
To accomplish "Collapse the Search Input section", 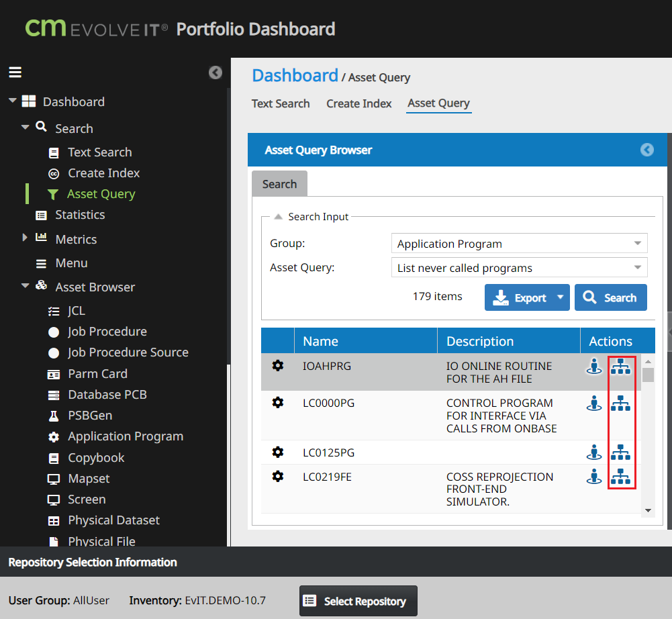I will pyautogui.click(x=278, y=216).
